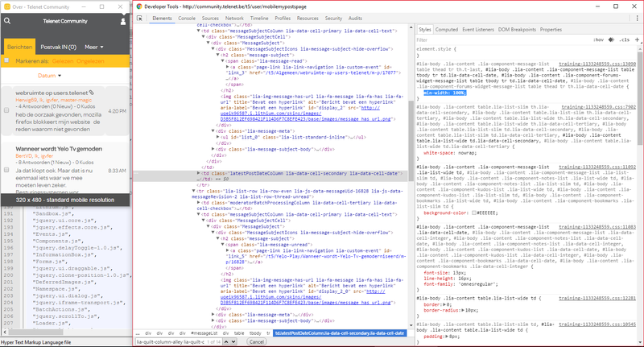Expand the ul list_0 node
The width and height of the screenshot is (644, 347).
(x=218, y=137)
